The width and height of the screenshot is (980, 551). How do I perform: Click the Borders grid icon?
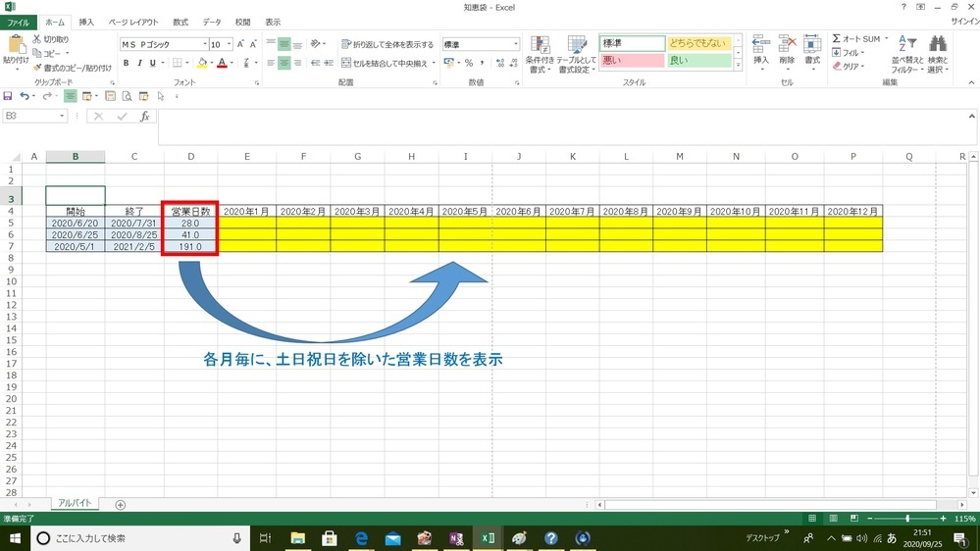pos(178,63)
